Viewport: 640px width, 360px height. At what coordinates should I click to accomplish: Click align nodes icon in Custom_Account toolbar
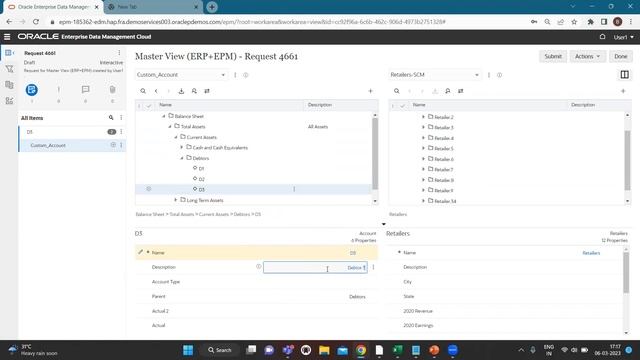point(207,91)
